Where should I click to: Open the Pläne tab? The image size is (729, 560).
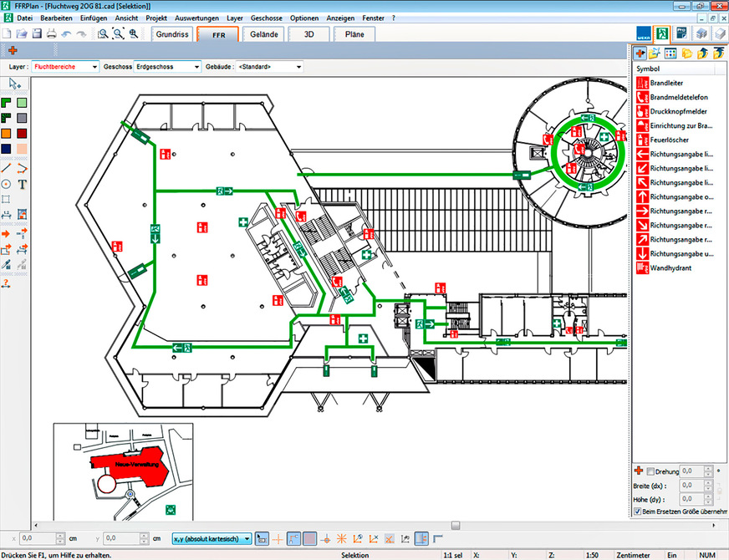[354, 33]
